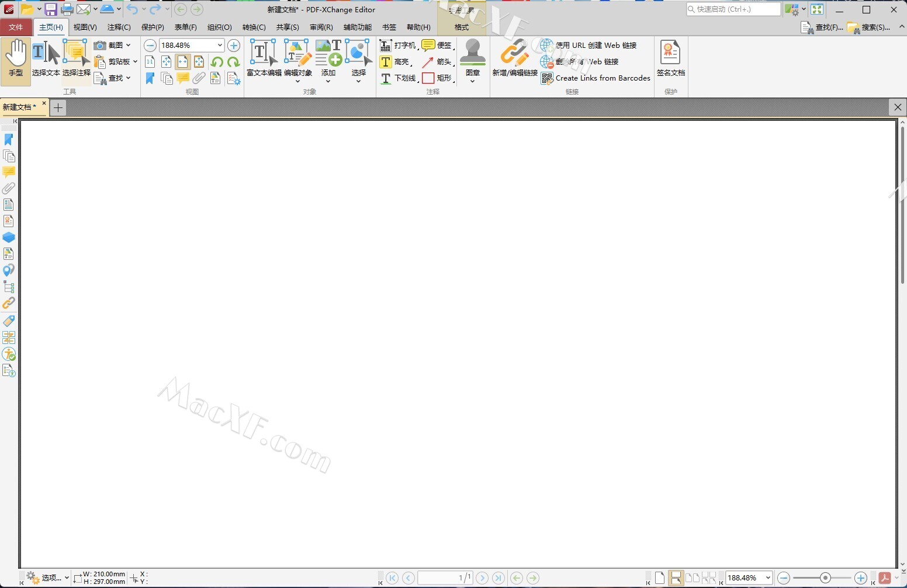
Task: Click the Print icon in quick toolbar
Action: point(67,9)
